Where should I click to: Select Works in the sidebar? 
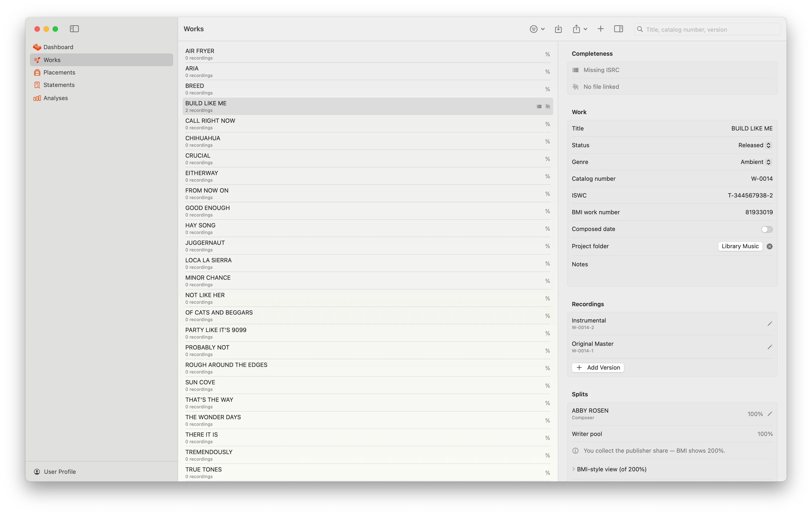(x=101, y=60)
